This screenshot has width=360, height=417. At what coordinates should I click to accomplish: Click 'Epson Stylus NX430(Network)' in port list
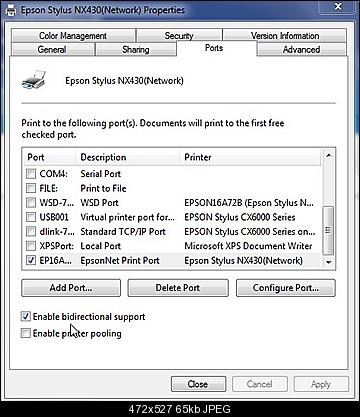pos(244,261)
